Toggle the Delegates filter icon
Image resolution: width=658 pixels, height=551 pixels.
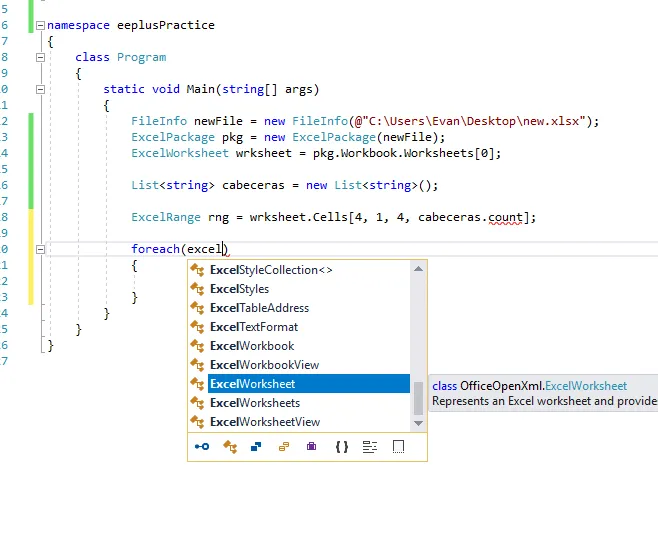pos(311,447)
